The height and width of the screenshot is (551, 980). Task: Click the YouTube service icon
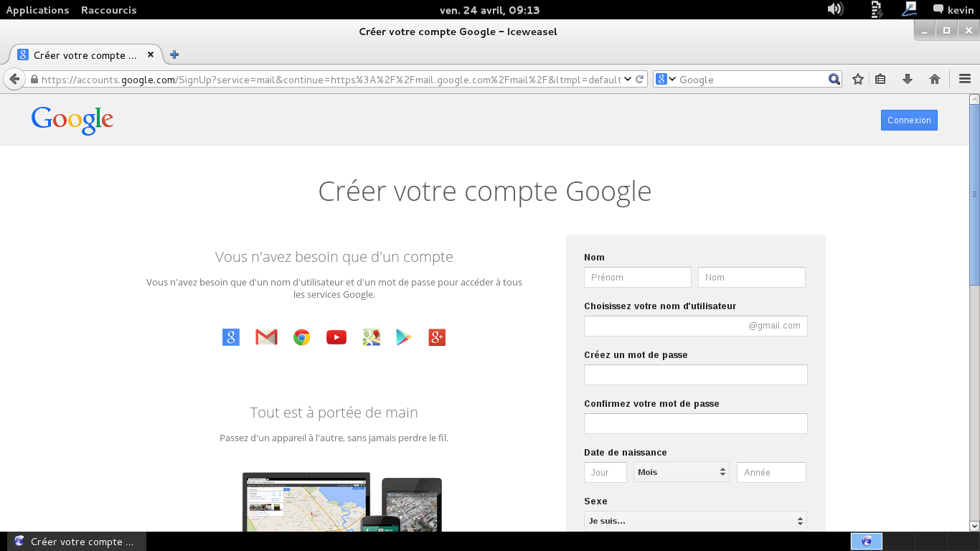(336, 337)
